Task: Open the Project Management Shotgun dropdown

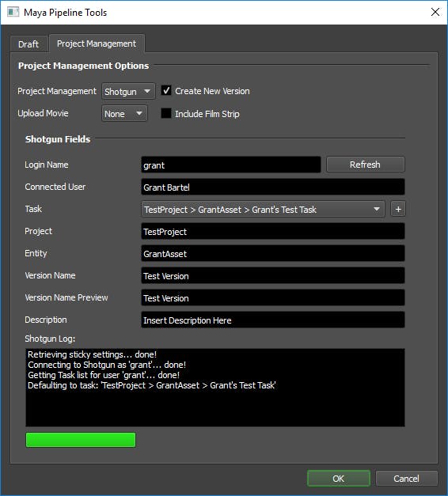Action: pos(128,92)
